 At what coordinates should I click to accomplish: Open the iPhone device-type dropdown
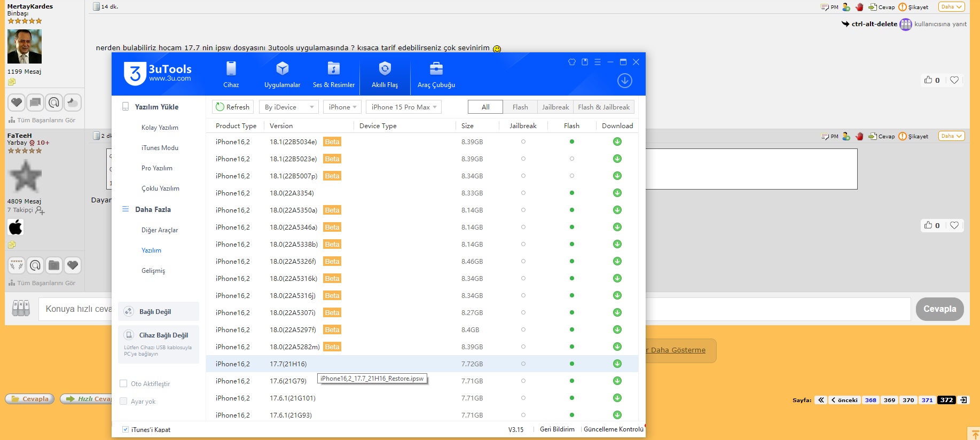[342, 107]
